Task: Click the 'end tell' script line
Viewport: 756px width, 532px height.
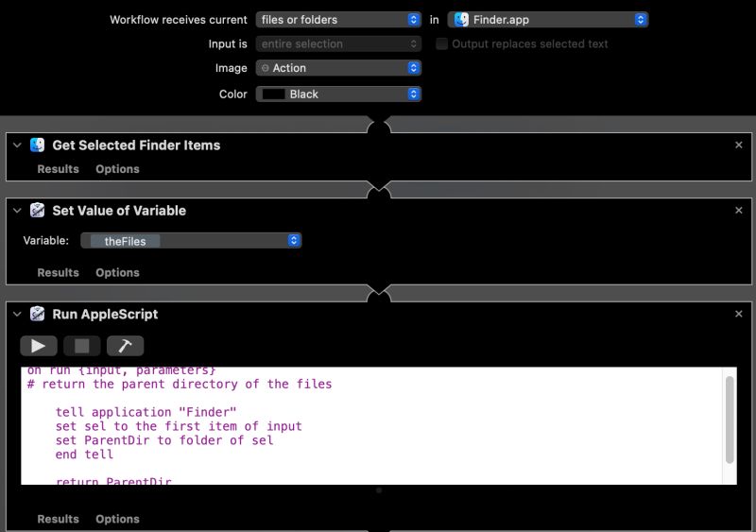Action: [84, 455]
